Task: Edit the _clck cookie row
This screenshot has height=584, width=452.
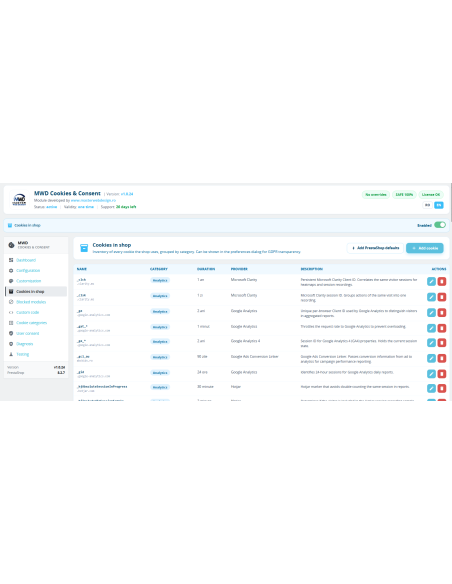Action: [431, 282]
